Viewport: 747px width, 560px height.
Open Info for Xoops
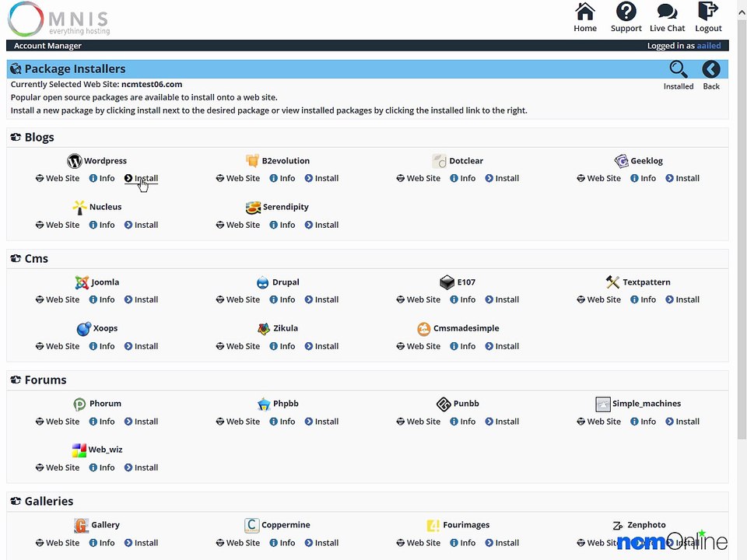(x=102, y=346)
